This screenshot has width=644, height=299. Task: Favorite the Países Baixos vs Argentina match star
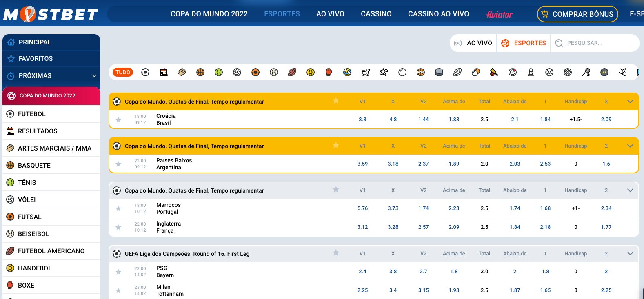click(x=118, y=164)
